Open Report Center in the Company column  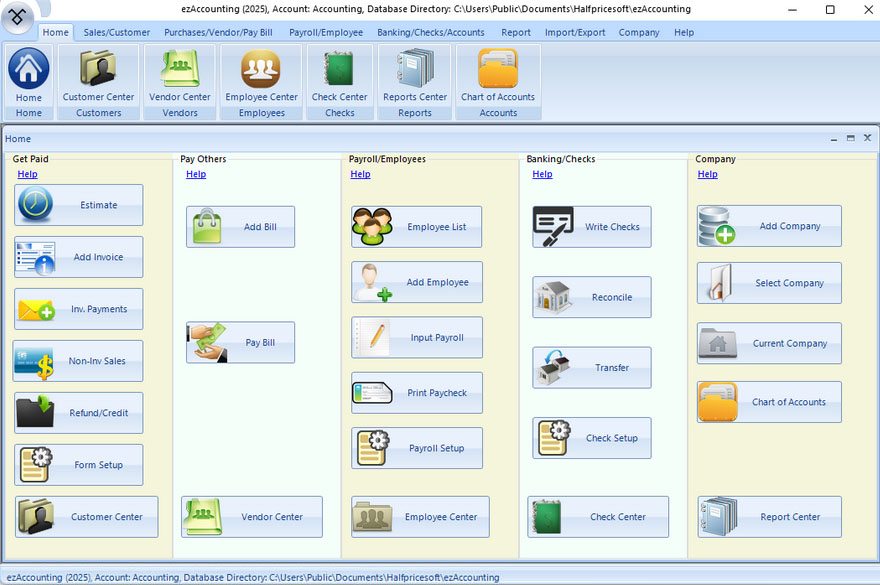point(769,517)
